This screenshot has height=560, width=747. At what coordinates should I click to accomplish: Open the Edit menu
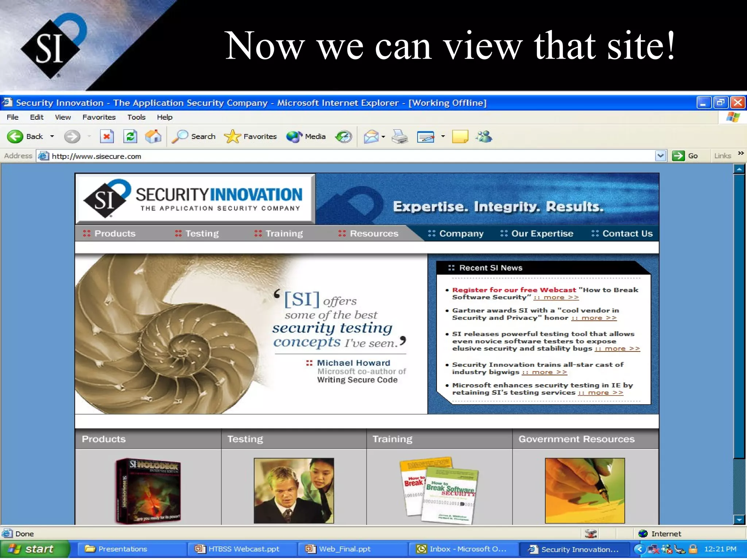[36, 117]
